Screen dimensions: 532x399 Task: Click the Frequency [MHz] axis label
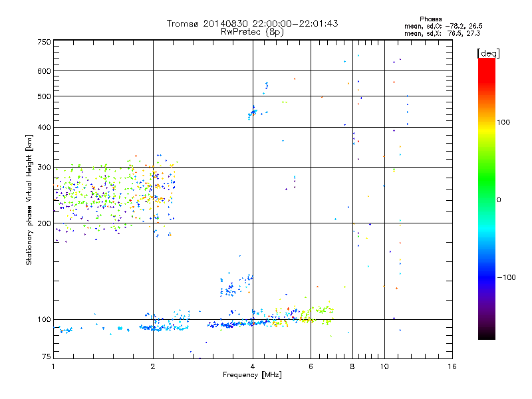[x=252, y=375]
